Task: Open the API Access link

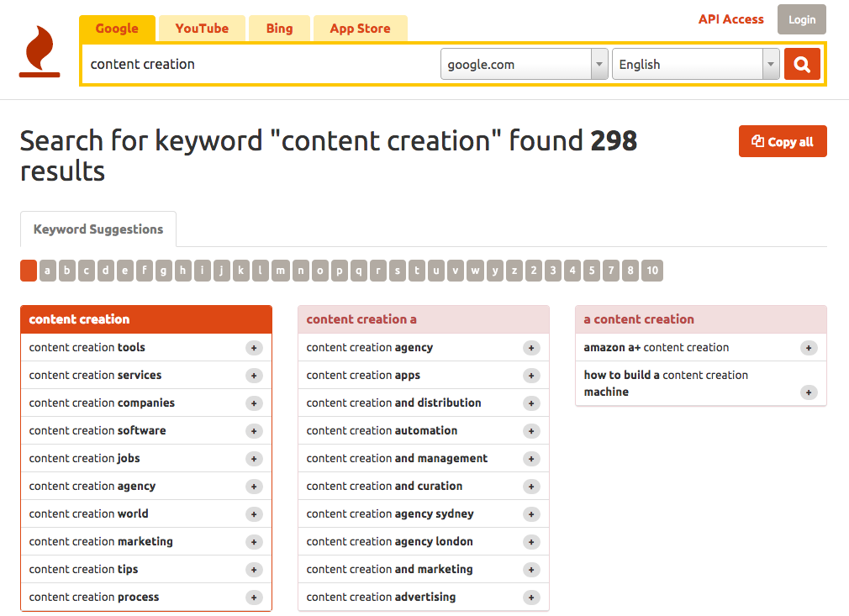Action: (x=731, y=19)
